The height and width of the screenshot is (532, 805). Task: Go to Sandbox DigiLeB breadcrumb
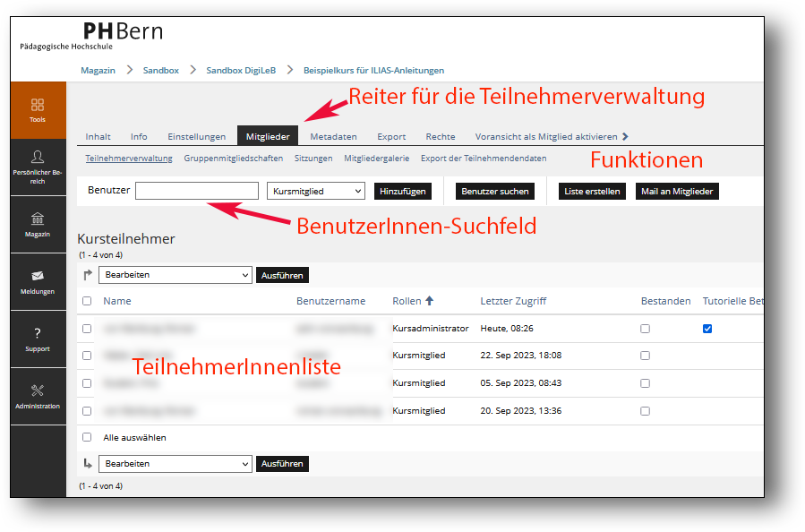click(241, 71)
